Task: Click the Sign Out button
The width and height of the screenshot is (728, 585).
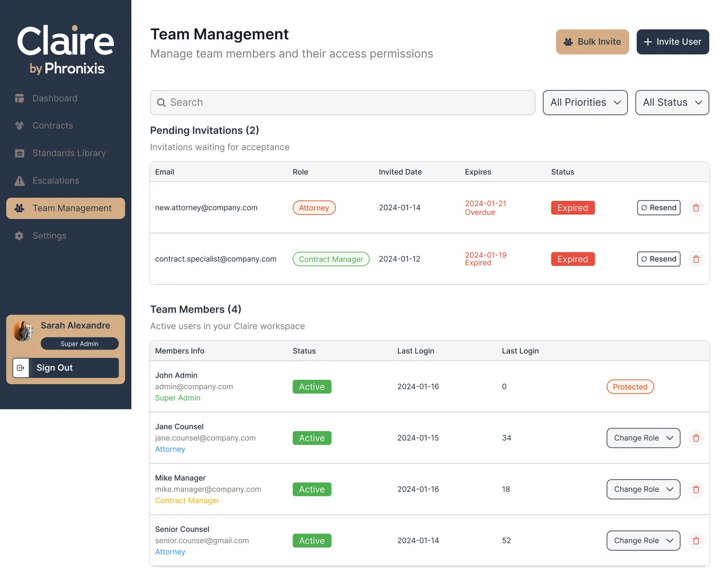Action: coord(66,368)
